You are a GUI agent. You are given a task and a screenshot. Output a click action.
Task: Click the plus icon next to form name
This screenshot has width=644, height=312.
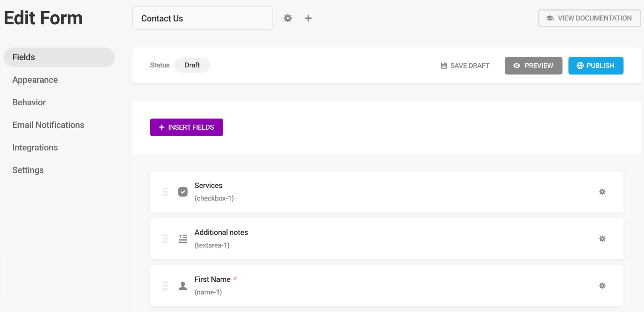[308, 18]
